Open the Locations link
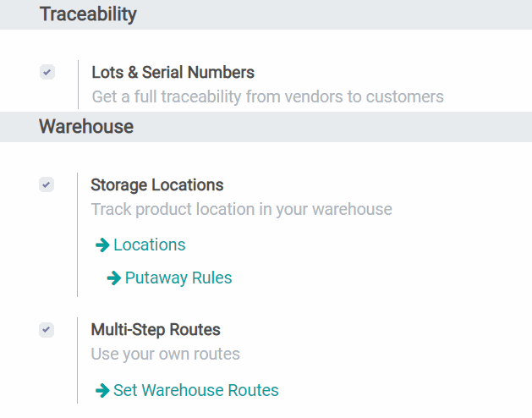Viewport: 532px width, 418px height. point(149,245)
